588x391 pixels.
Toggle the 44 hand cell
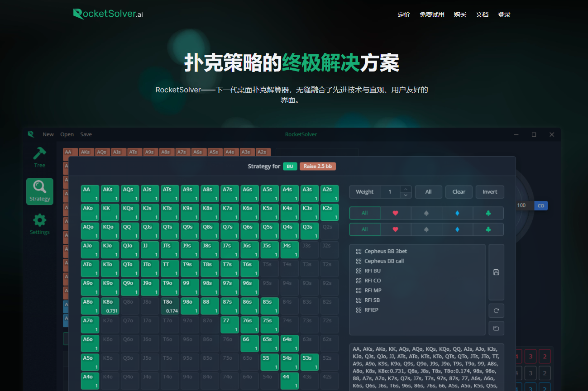pos(289,381)
